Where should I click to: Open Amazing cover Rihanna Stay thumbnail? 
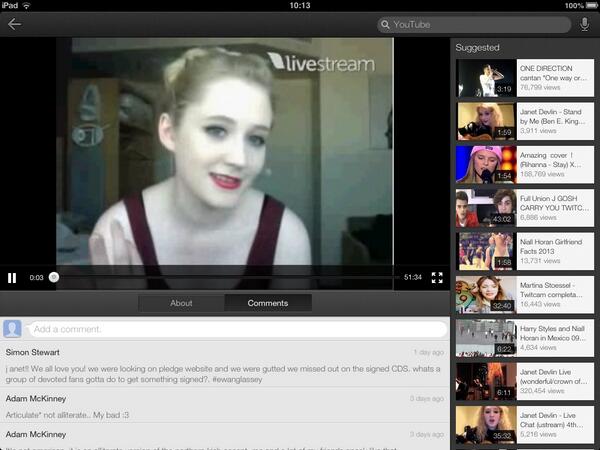486,165
